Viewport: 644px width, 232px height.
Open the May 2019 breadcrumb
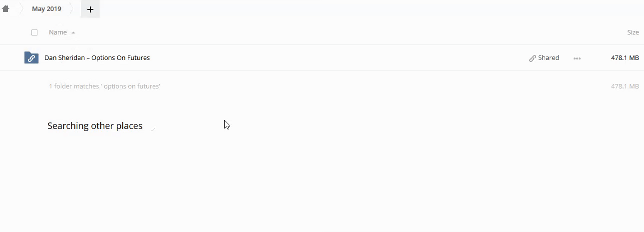[x=46, y=8]
